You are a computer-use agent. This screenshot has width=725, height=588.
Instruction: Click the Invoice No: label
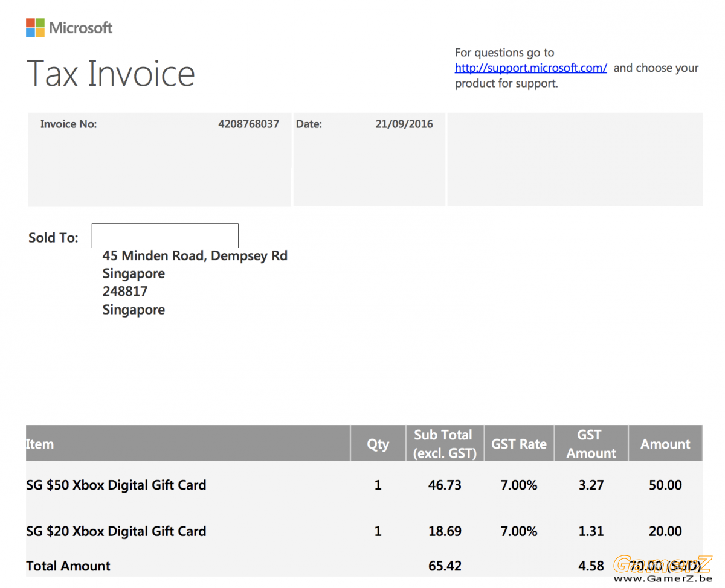pyautogui.click(x=68, y=124)
